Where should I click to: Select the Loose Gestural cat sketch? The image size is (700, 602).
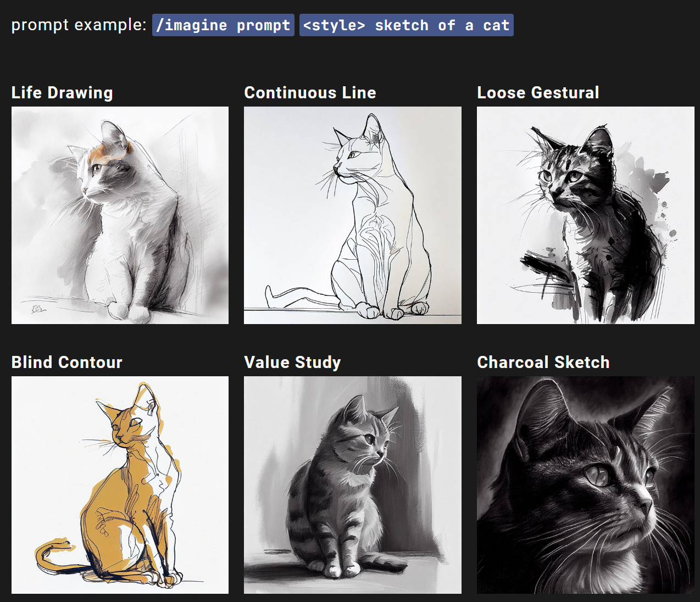(x=586, y=215)
